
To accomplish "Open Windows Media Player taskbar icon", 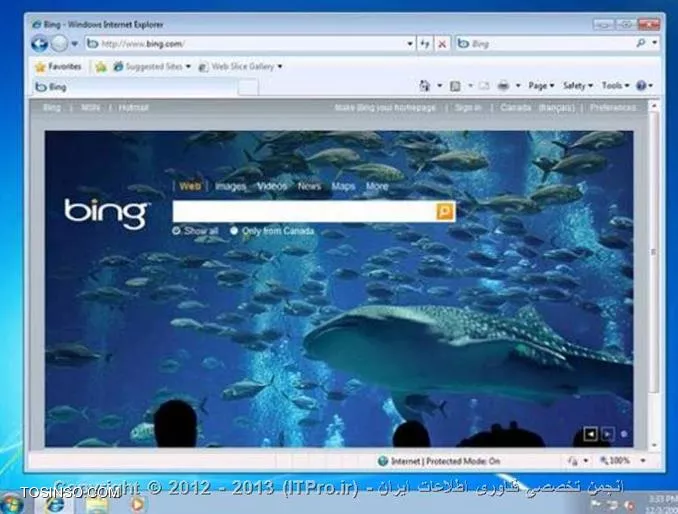I will coord(137,504).
